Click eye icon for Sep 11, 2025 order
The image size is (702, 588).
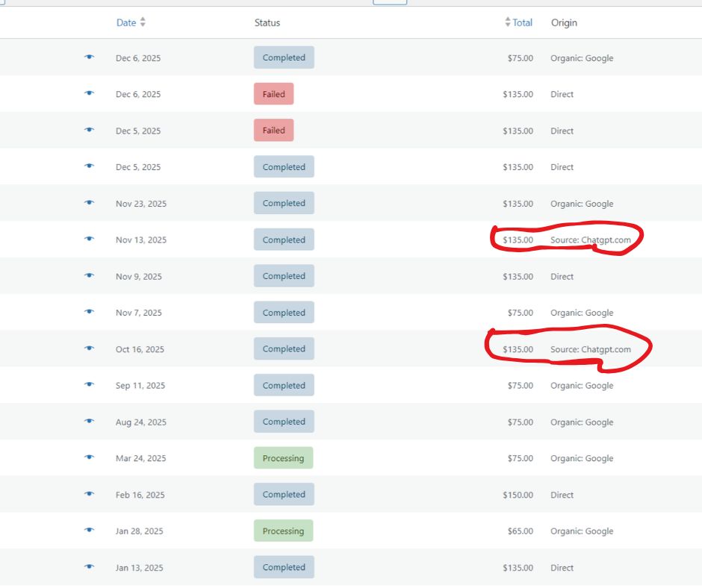pyautogui.click(x=90, y=385)
